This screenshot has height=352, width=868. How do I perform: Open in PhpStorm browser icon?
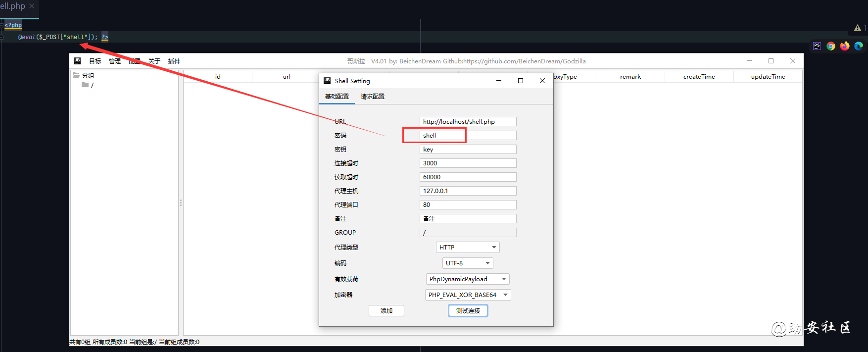click(x=817, y=46)
